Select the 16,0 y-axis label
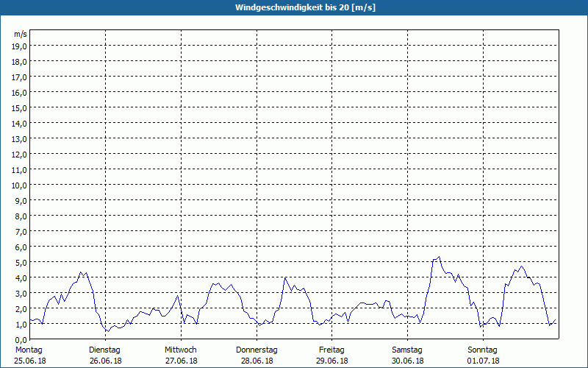The width and height of the screenshot is (588, 368). click(19, 93)
